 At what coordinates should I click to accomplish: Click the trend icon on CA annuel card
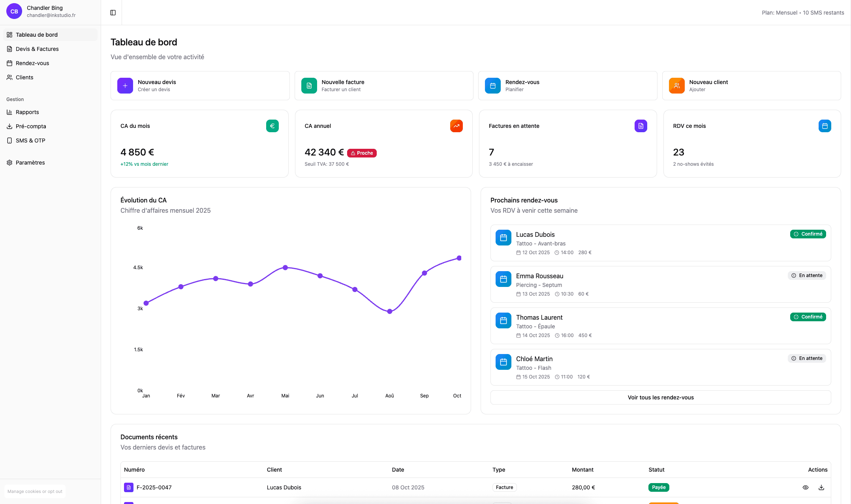(456, 126)
